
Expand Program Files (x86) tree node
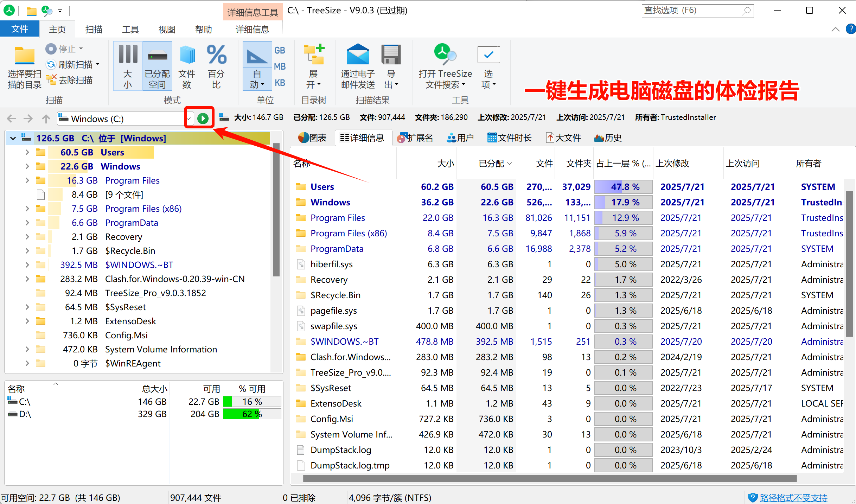[x=27, y=209]
